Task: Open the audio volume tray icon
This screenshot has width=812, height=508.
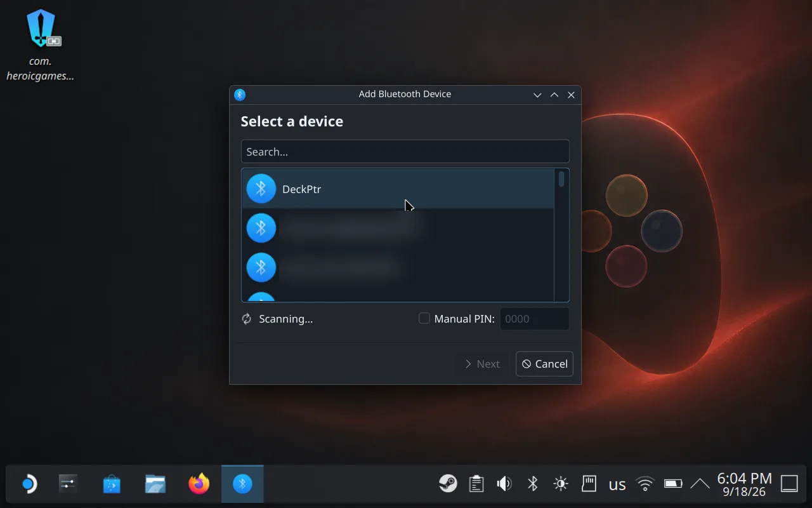Action: (x=504, y=484)
